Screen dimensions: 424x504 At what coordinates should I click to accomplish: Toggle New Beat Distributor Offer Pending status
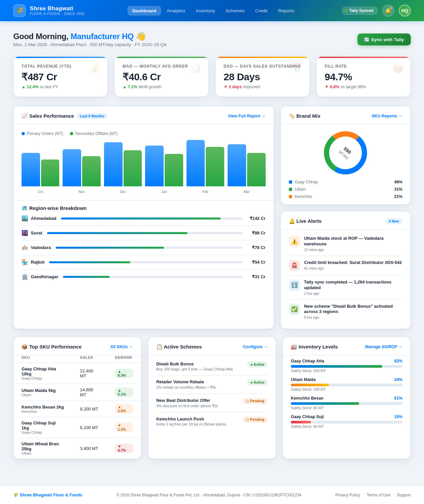[x=255, y=401]
